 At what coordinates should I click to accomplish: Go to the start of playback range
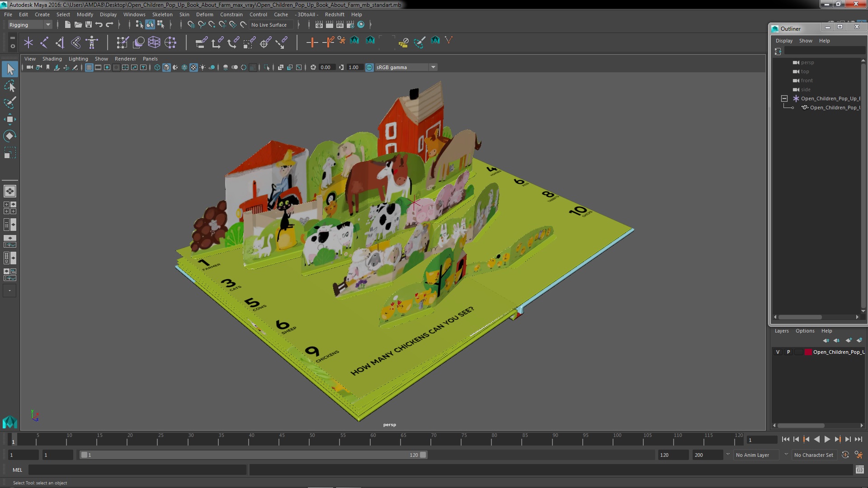[785, 439]
